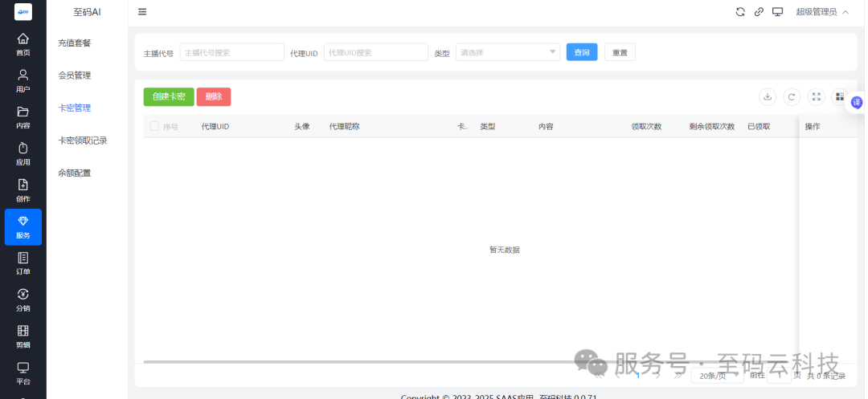868x399 pixels.
Task: Click the monitor screen icon in header
Action: [778, 11]
